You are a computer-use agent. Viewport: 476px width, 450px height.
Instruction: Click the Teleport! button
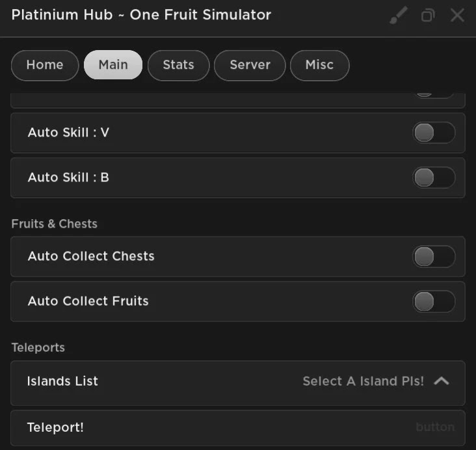tap(238, 427)
